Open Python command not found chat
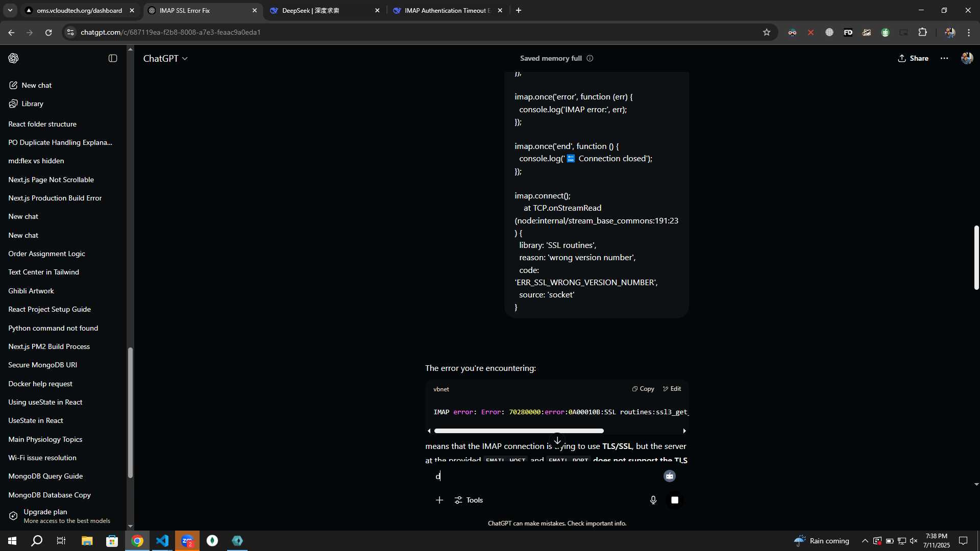The image size is (980, 551). point(53,328)
